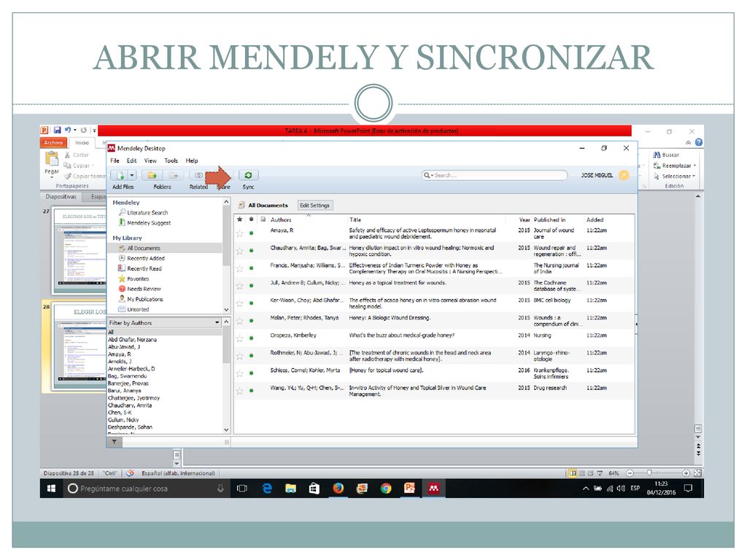Toggle read status dot for Molan, Peter

pyautogui.click(x=251, y=321)
